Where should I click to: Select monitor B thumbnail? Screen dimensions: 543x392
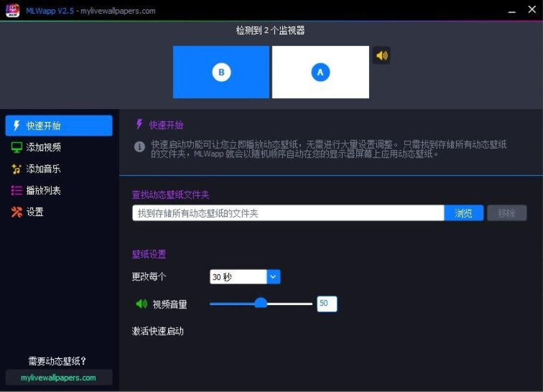(221, 72)
